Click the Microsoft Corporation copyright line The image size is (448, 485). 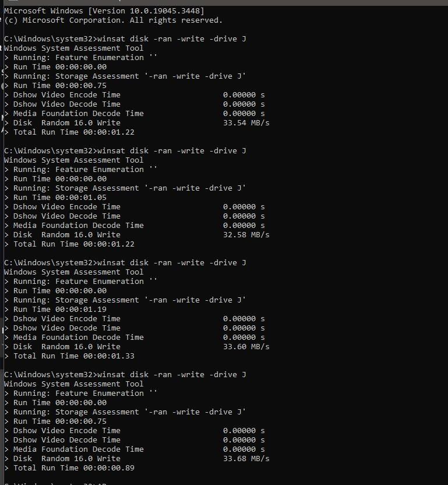click(113, 20)
